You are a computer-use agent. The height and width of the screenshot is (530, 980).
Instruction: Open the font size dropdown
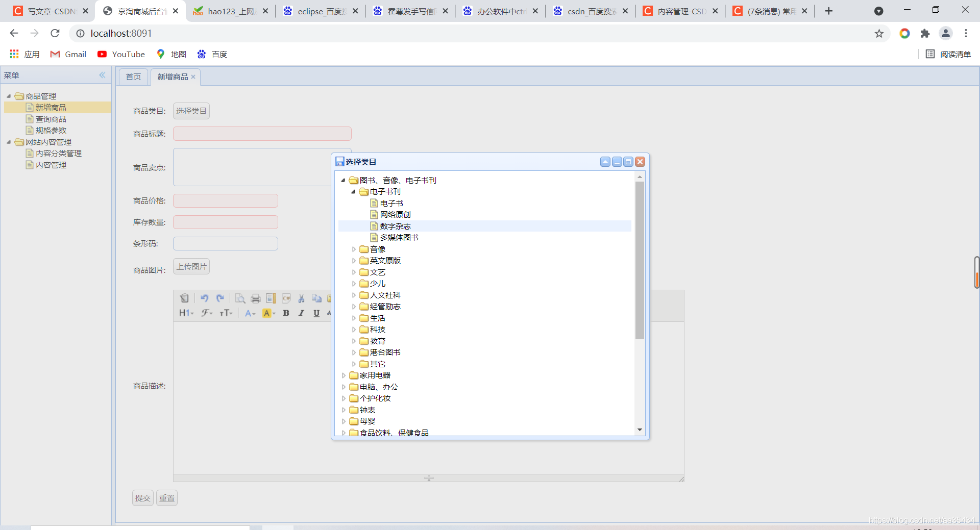(226, 313)
